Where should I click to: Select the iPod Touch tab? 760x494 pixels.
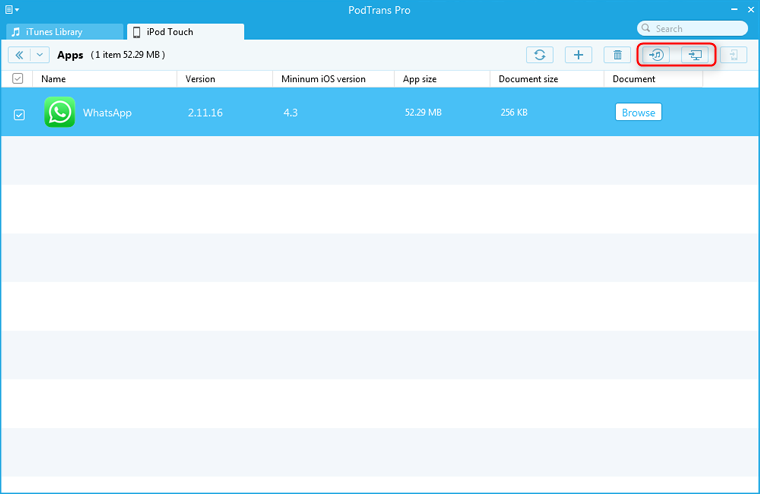(185, 32)
